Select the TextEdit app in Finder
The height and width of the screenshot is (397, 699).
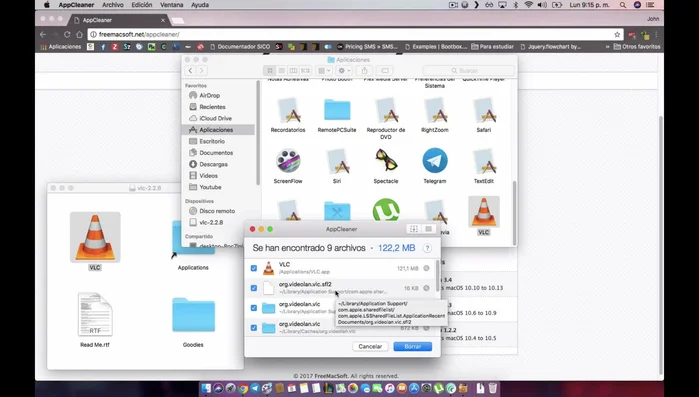484,161
